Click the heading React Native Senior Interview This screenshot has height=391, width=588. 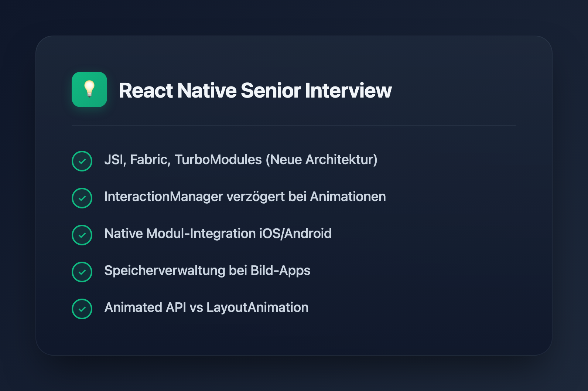click(255, 91)
